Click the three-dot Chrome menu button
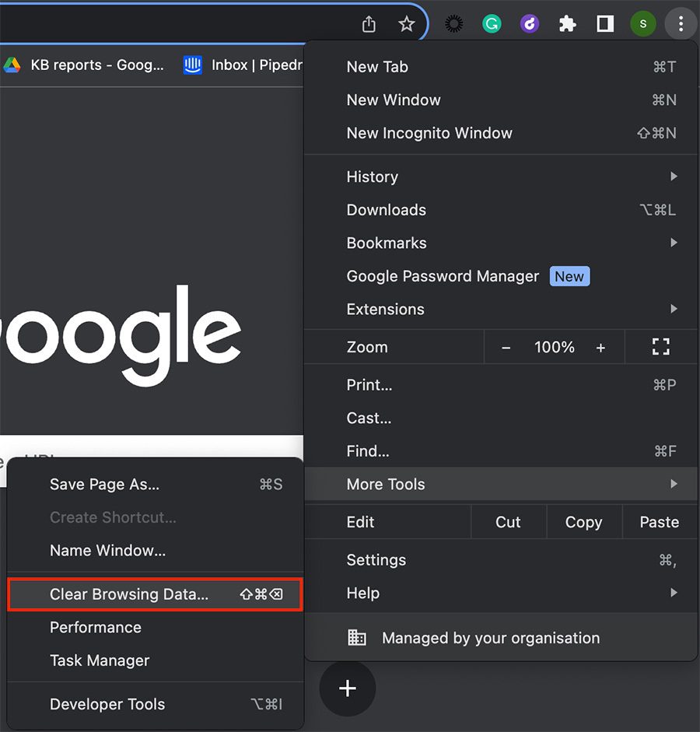The width and height of the screenshot is (700, 732). [x=681, y=24]
